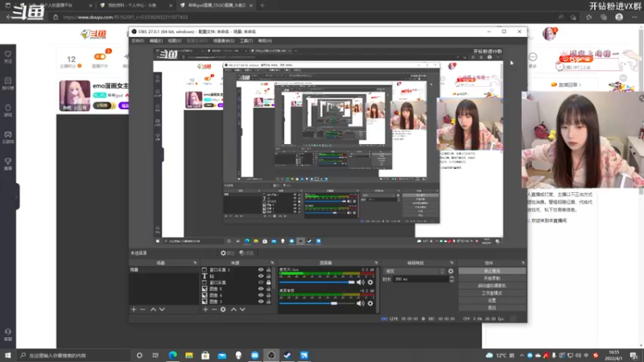Move the source down with the arrow
The image size is (644, 362).
pos(242,310)
